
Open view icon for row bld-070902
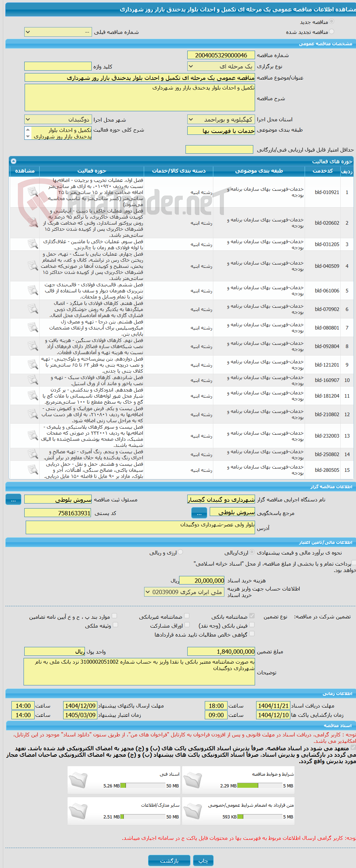[x=33, y=309]
